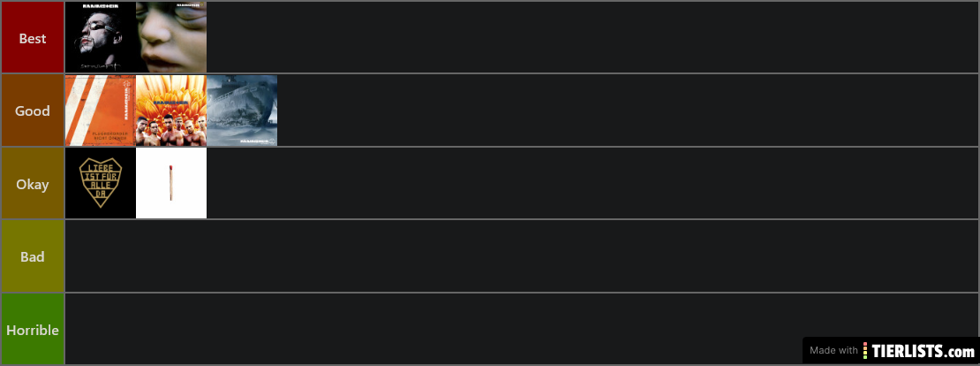Image resolution: width=980 pixels, height=366 pixels.
Task: Choose the Rosenrot icebreaker ship cover
Action: pos(242,111)
